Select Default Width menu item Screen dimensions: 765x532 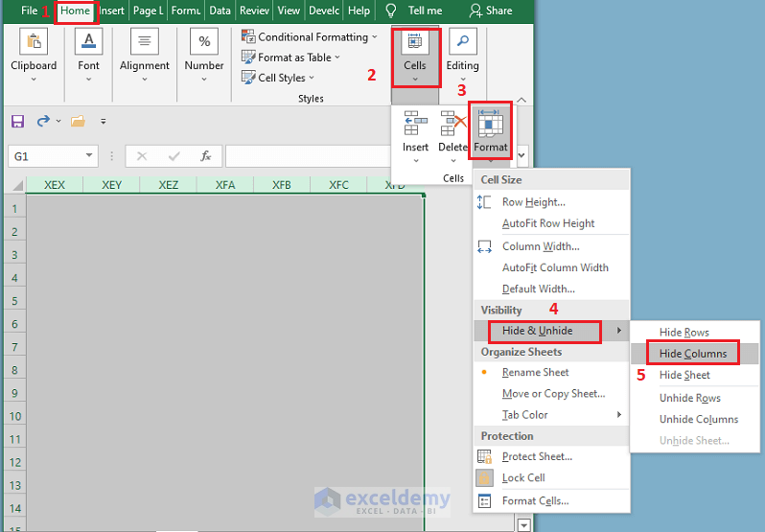(552, 289)
